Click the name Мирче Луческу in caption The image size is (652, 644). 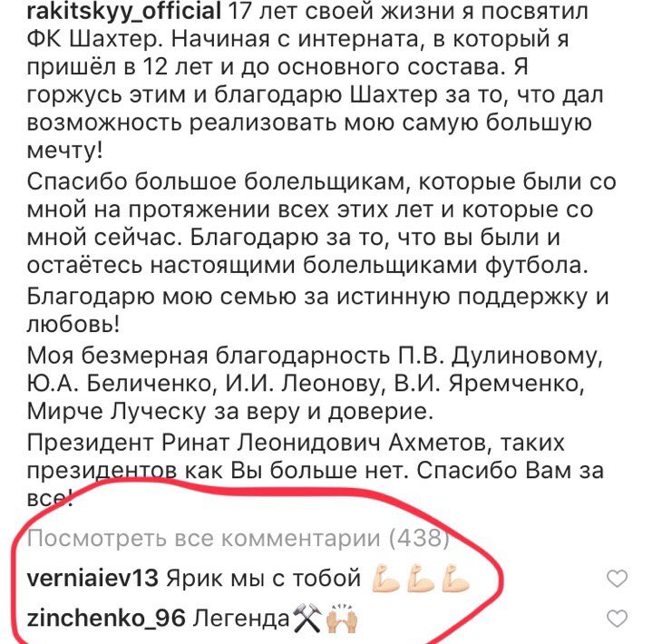pyautogui.click(x=116, y=412)
